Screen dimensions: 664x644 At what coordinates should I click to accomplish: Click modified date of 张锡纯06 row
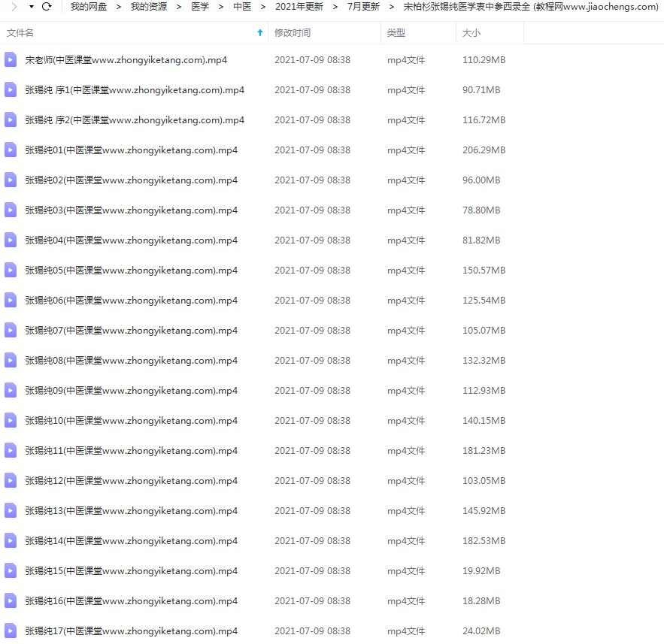313,301
